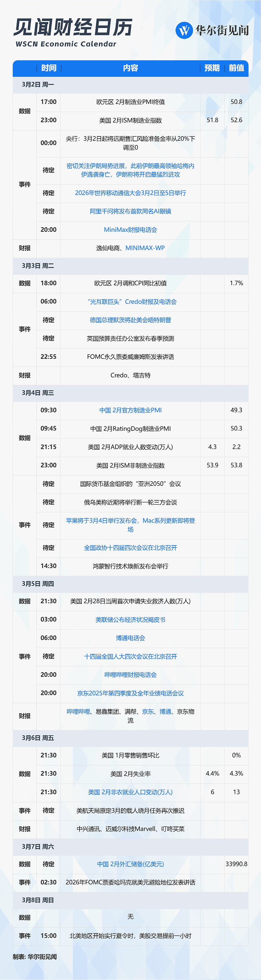Click the previous value 1.7%
The height and width of the screenshot is (980, 261).
click(x=236, y=283)
